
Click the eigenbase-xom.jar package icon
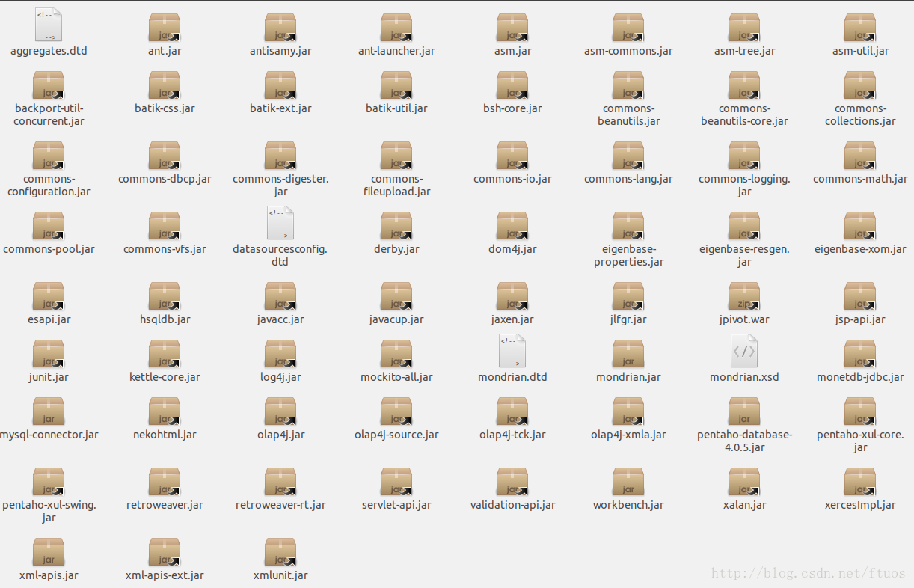(x=860, y=226)
